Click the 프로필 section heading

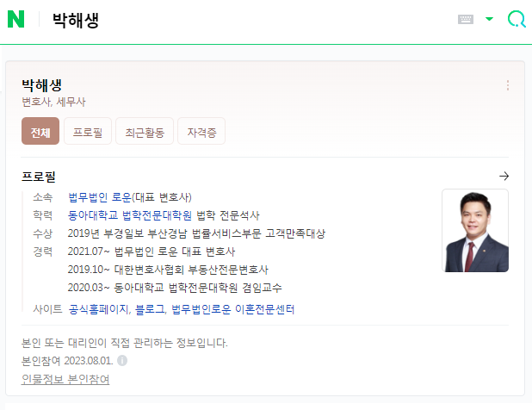39,177
